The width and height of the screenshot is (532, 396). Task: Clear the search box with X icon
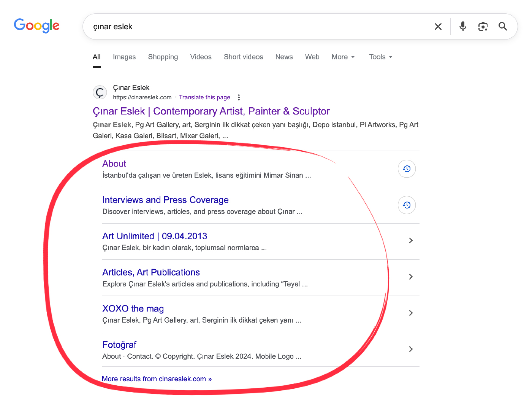(x=438, y=27)
